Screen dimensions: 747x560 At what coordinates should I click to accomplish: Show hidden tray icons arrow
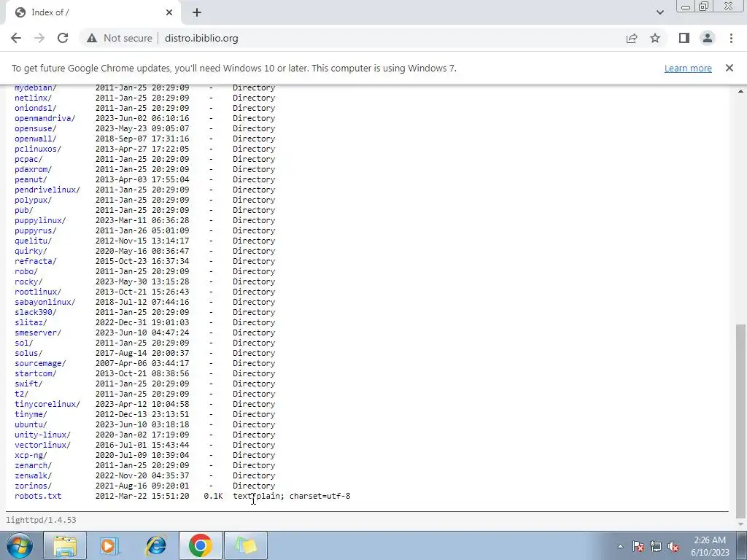[620, 546]
